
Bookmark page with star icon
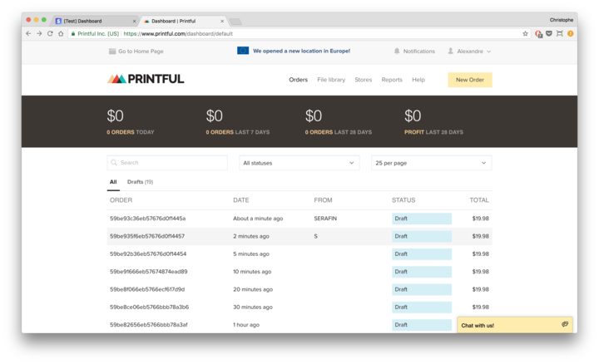525,33
